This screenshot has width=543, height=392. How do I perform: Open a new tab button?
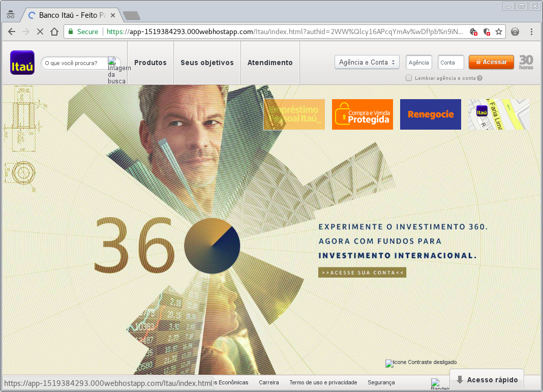coord(132,16)
